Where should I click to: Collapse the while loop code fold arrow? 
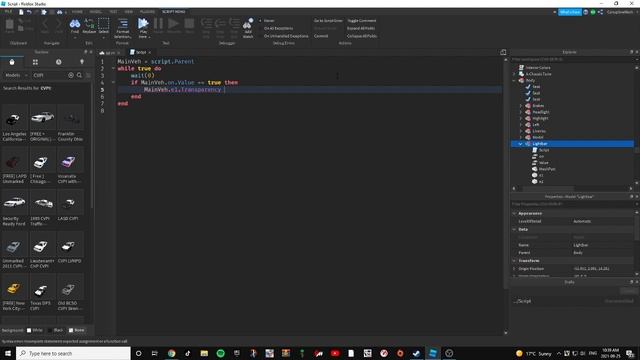coord(113,68)
